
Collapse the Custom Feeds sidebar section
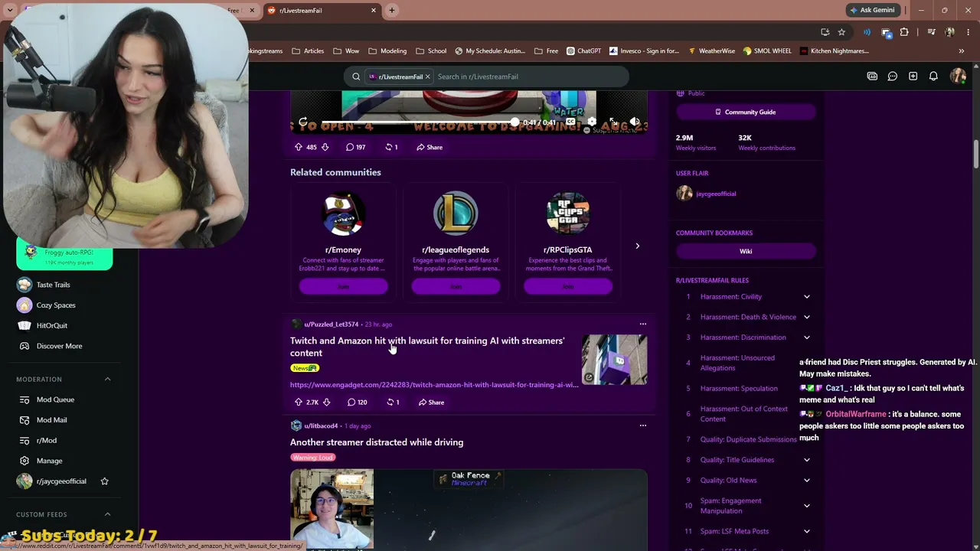click(x=107, y=514)
